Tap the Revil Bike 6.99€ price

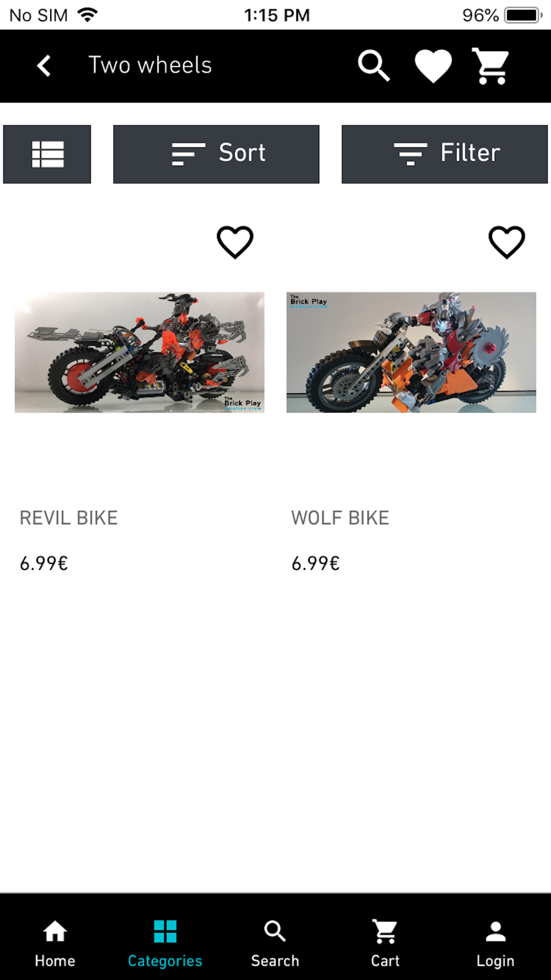(44, 563)
